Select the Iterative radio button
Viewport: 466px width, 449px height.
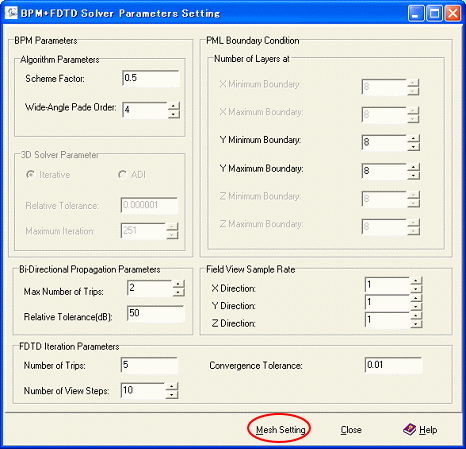[31, 175]
